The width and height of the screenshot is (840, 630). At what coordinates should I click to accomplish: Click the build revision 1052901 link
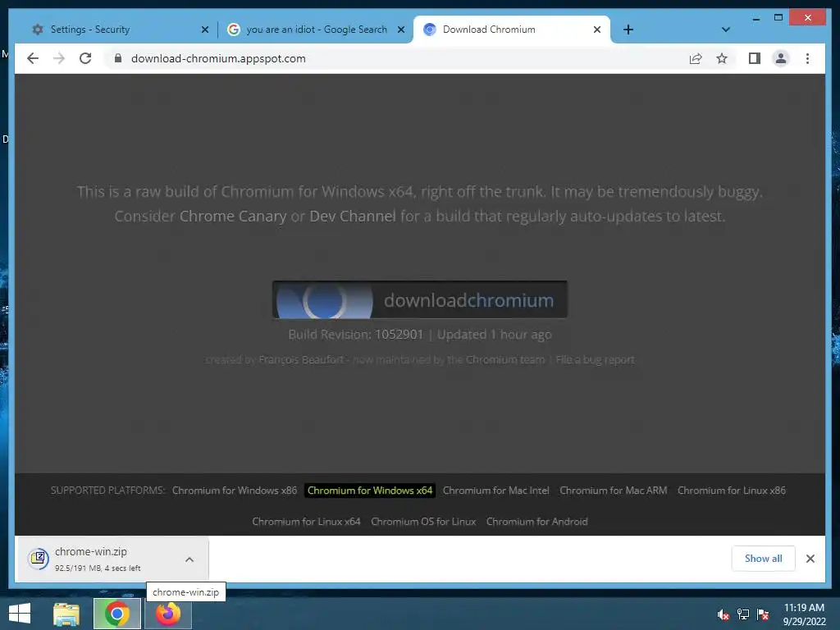[399, 335]
